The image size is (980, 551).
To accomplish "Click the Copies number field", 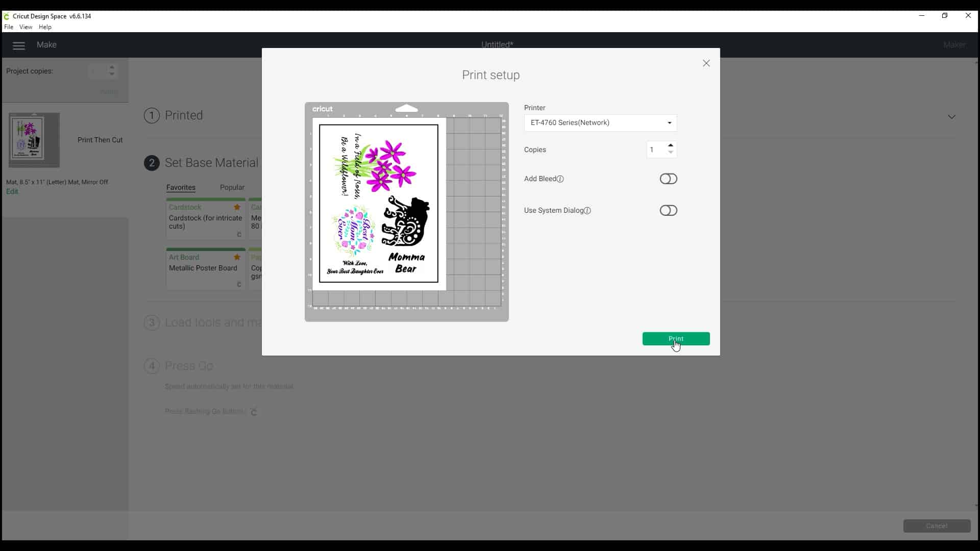I will (656, 149).
